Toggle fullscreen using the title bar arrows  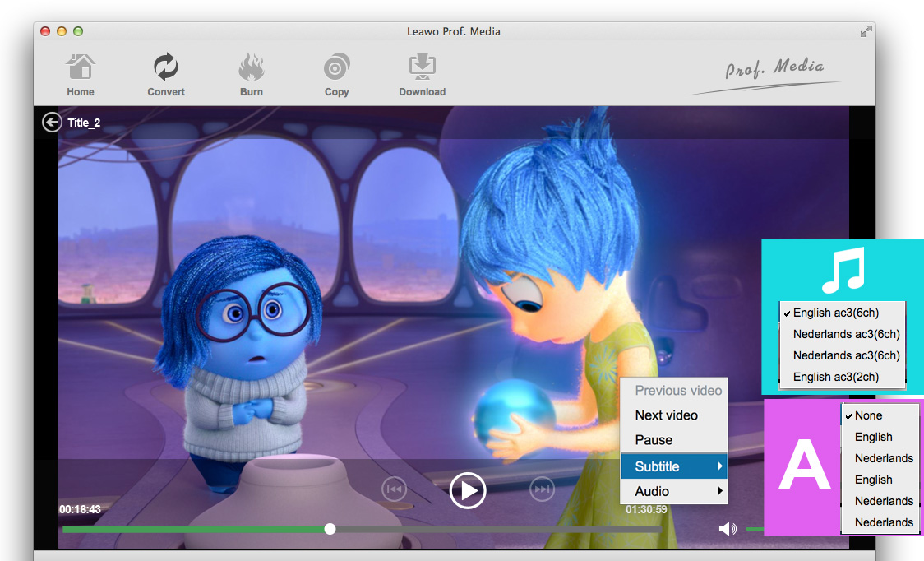(x=866, y=31)
